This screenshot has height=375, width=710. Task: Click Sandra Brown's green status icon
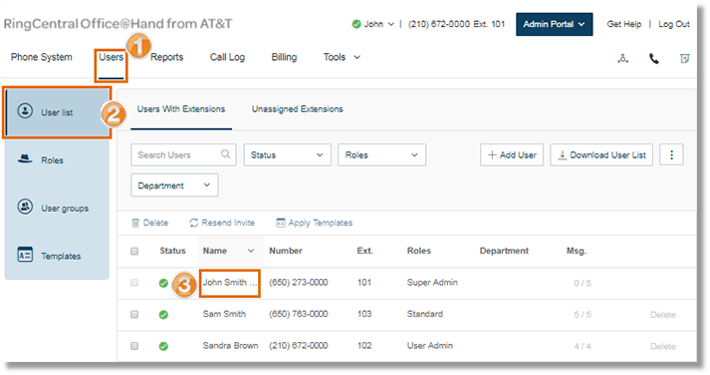tap(163, 346)
